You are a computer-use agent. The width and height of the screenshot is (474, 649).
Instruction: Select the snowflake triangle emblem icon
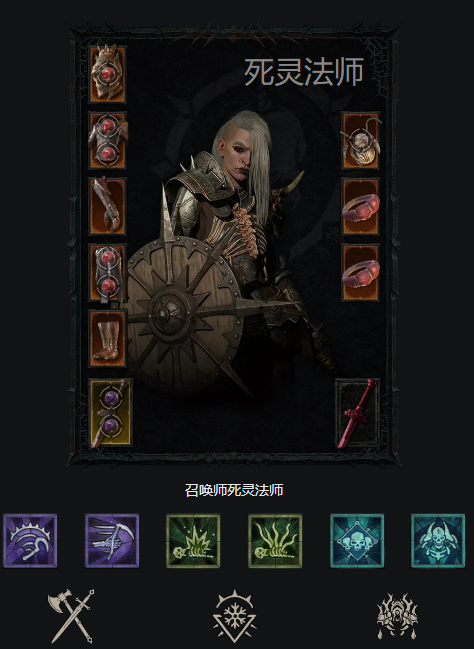(x=235, y=616)
